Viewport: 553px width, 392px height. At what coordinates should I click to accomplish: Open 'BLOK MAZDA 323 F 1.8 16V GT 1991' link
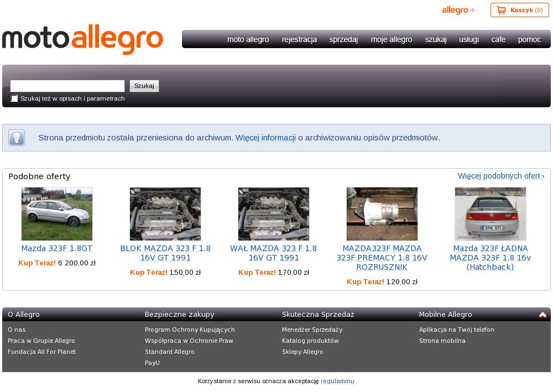click(x=165, y=253)
